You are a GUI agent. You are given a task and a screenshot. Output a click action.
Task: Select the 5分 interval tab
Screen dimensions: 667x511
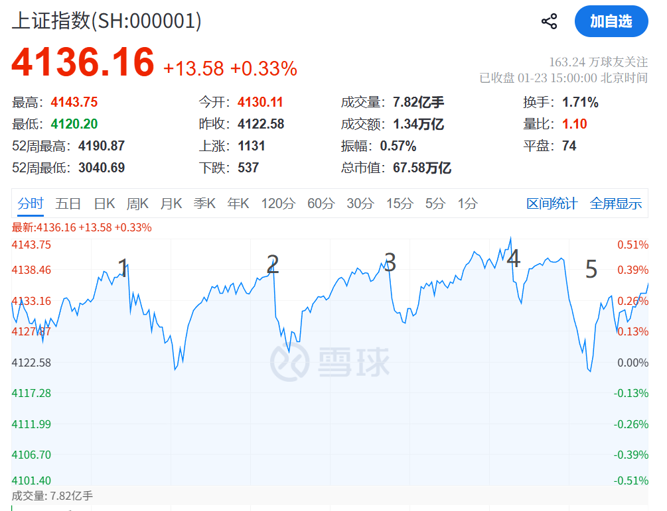point(435,203)
